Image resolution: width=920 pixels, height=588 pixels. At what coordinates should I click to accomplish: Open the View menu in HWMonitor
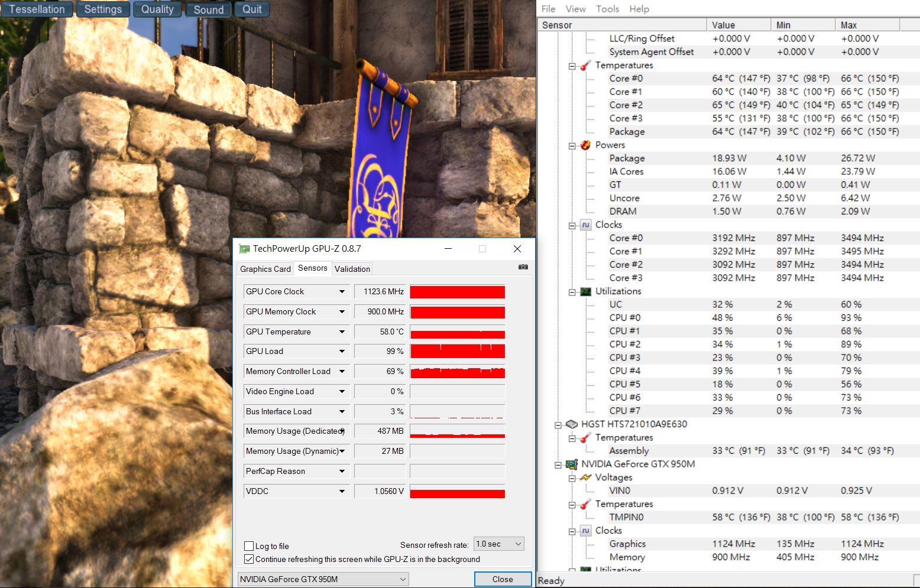[x=575, y=9]
